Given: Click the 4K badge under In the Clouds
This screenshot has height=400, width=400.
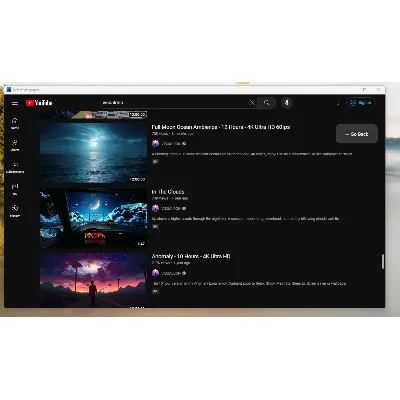Looking at the screenshot, I should pyautogui.click(x=155, y=227).
